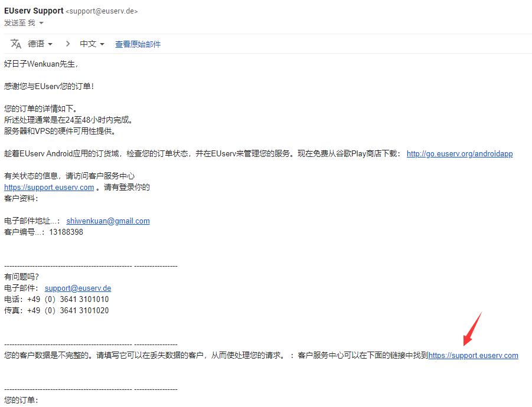Open the 德语 source language dropdown
The height and width of the screenshot is (407, 532).
40,44
